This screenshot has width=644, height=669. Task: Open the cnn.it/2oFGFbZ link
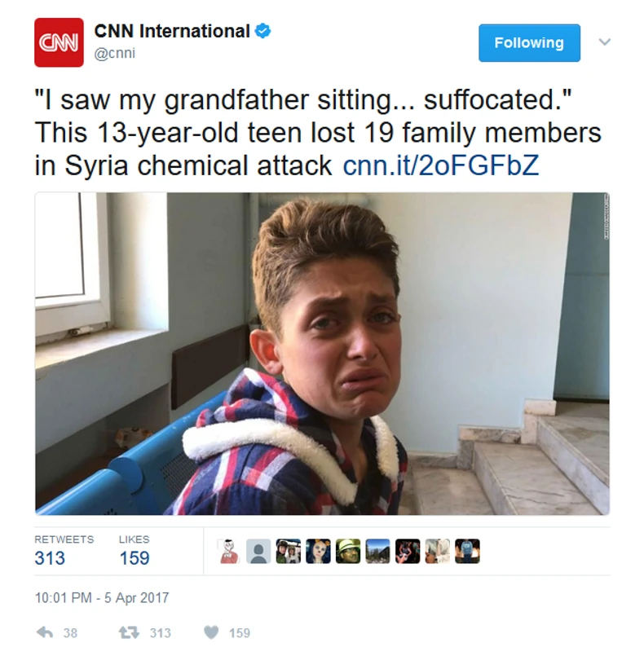[441, 165]
